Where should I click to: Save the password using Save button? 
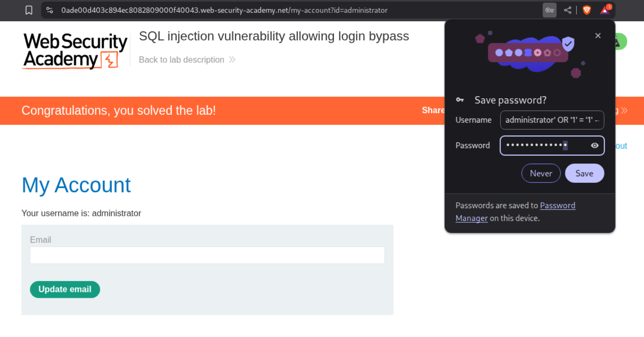(x=584, y=173)
